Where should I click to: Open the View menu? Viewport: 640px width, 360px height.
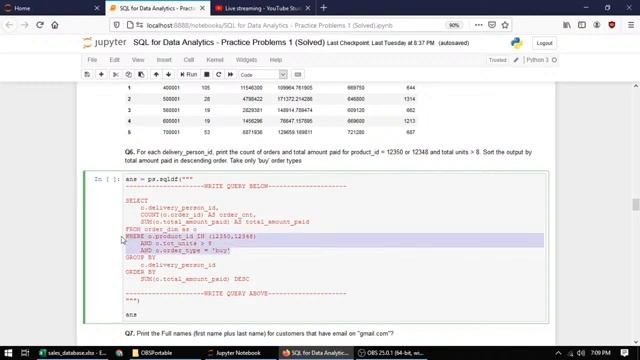[138, 60]
